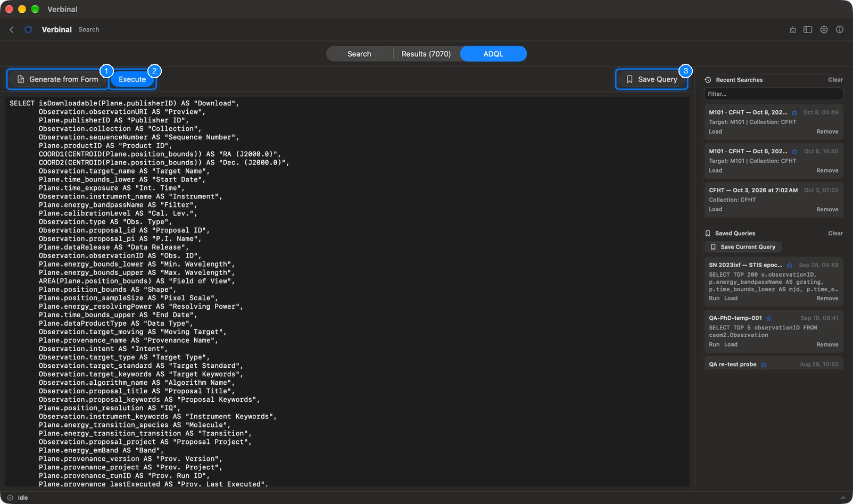853x504 pixels.
Task: Select the QA re-test probe saved query
Action: pyautogui.click(x=774, y=365)
